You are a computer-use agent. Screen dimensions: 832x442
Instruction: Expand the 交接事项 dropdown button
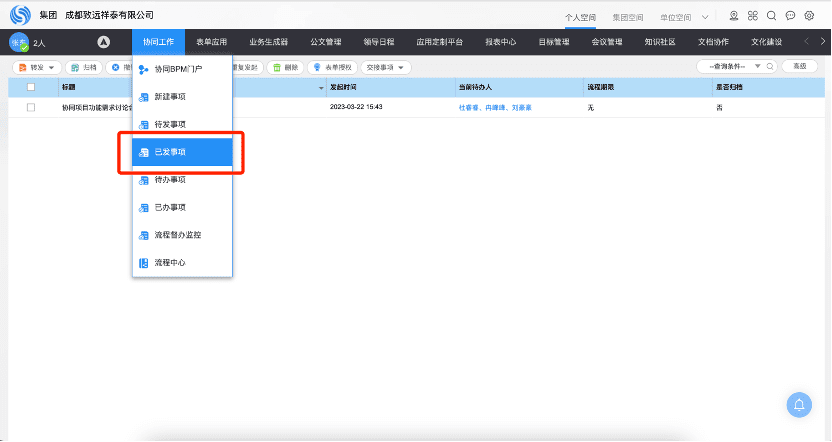(385, 67)
